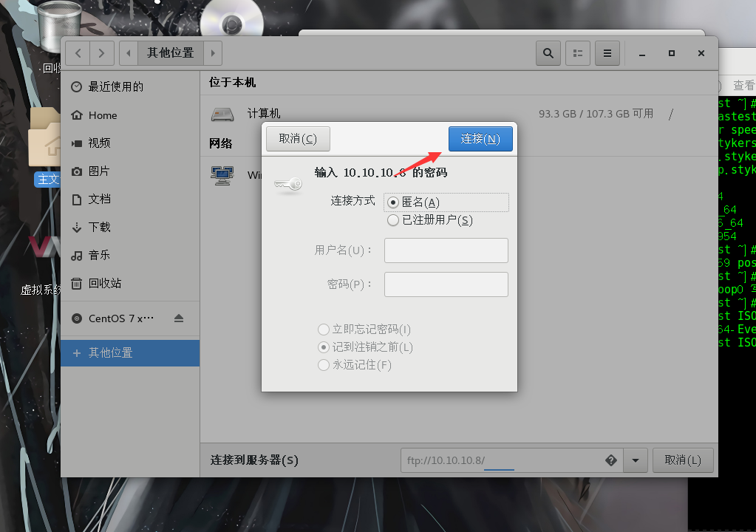Open recent servers dropdown arrow
This screenshot has width=756, height=532.
(x=636, y=460)
